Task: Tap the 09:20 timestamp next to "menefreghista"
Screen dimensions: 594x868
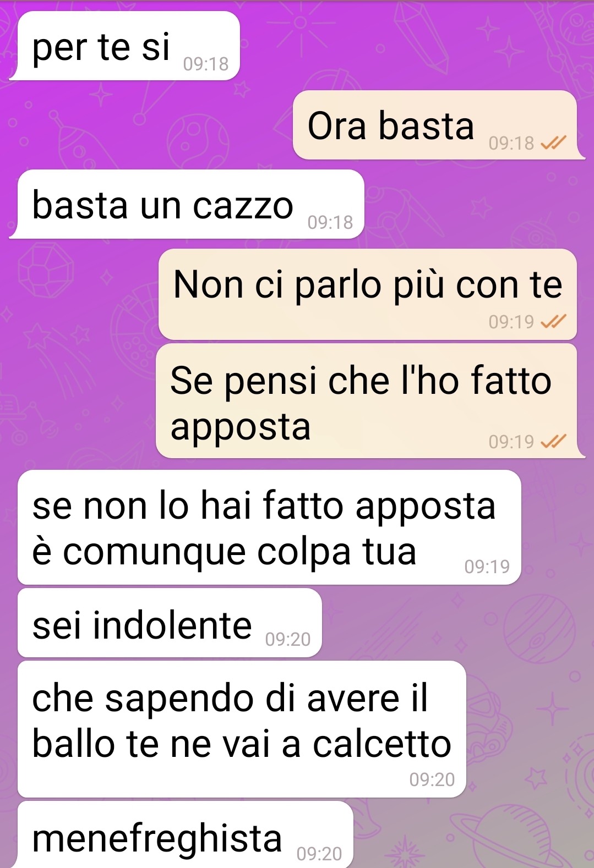Action: 319,854
